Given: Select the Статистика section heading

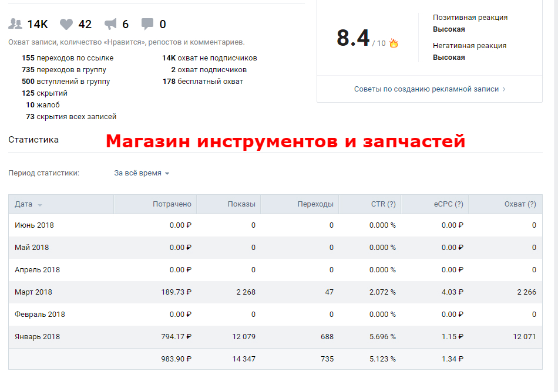Looking at the screenshot, I should (x=33, y=140).
